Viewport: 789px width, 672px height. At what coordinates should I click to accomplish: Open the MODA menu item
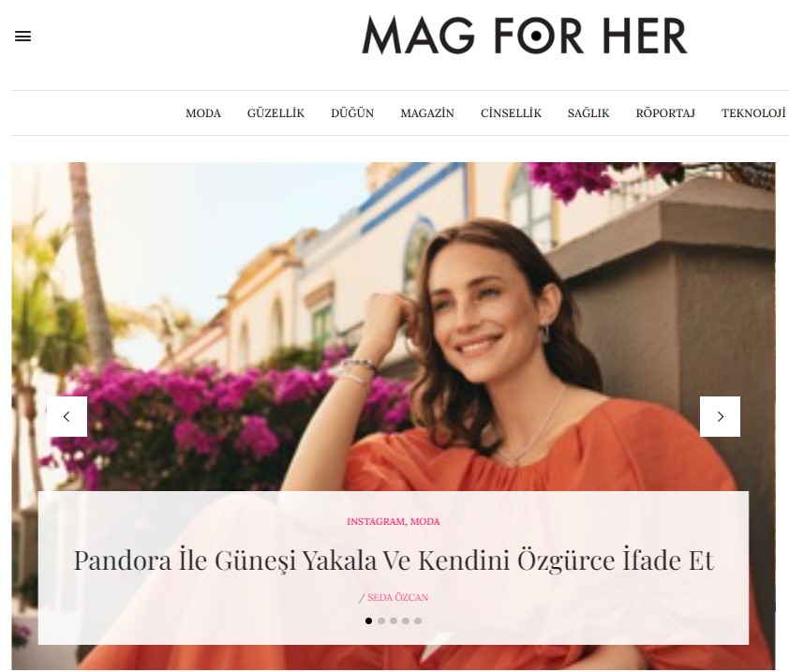[203, 113]
